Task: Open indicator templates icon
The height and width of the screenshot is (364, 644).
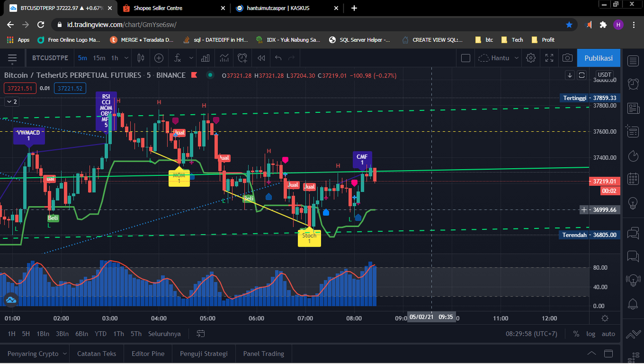Action: tap(224, 58)
